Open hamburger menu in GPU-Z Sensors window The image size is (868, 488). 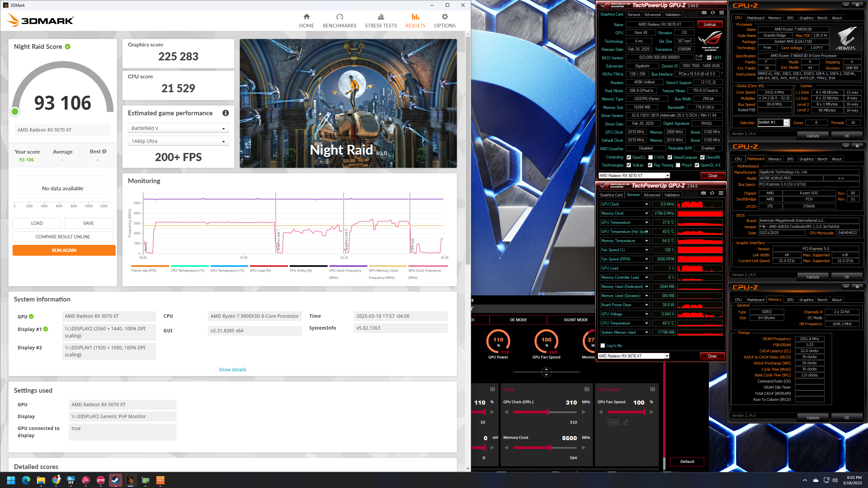point(721,193)
